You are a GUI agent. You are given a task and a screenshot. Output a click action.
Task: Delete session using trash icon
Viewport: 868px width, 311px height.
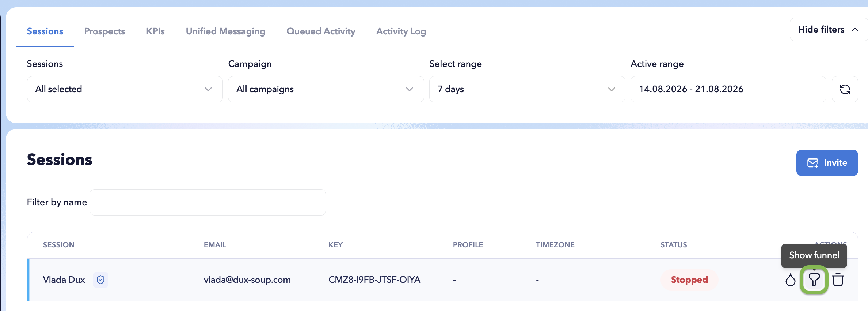[x=838, y=280]
